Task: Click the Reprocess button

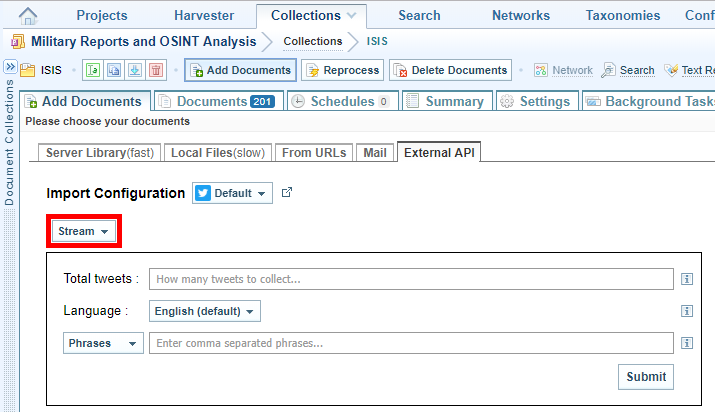Action: point(342,70)
